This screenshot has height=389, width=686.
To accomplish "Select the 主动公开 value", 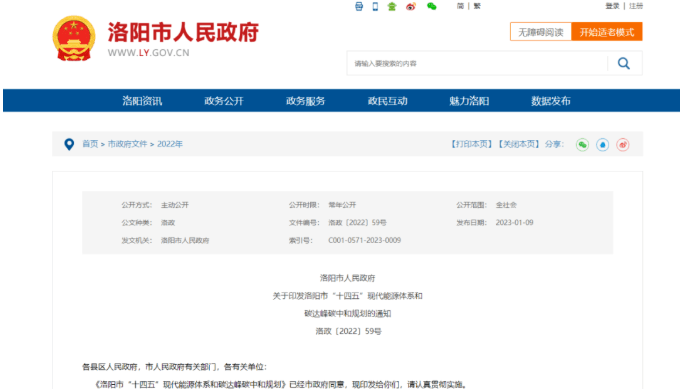I will tap(175, 205).
